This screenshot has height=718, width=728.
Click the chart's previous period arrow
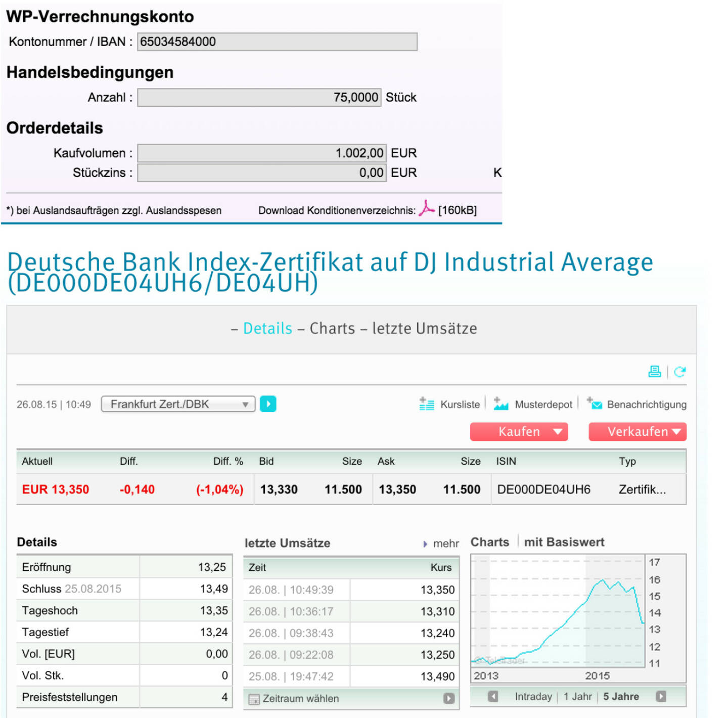click(492, 696)
